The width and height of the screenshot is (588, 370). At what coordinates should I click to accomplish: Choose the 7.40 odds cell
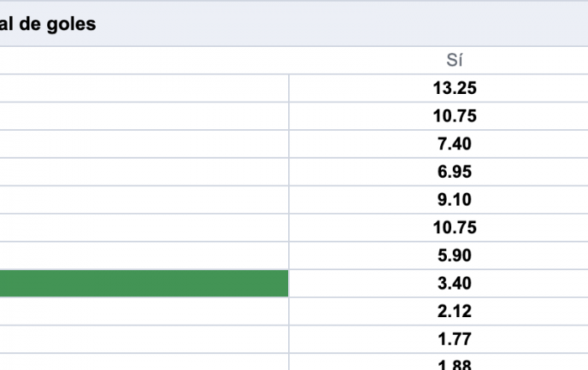pos(454,143)
